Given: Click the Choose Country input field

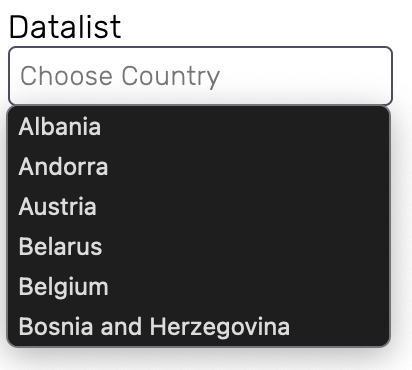Looking at the screenshot, I should click(200, 76).
